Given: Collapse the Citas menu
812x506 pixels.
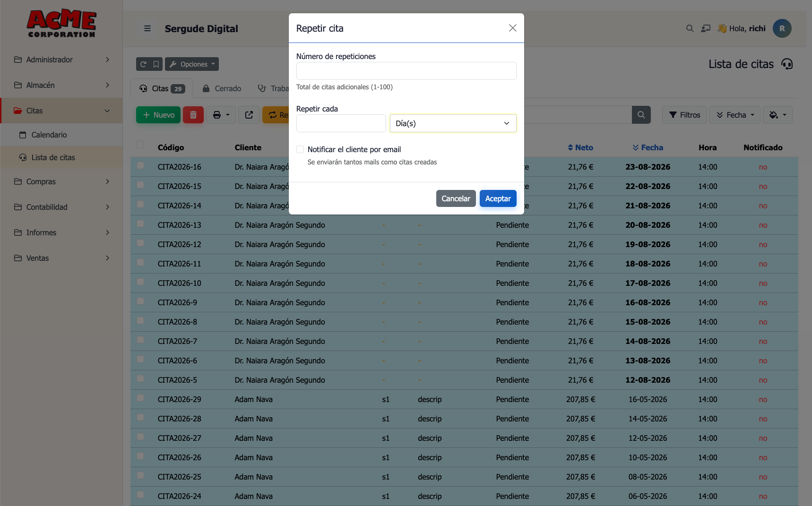Looking at the screenshot, I should click(61, 111).
